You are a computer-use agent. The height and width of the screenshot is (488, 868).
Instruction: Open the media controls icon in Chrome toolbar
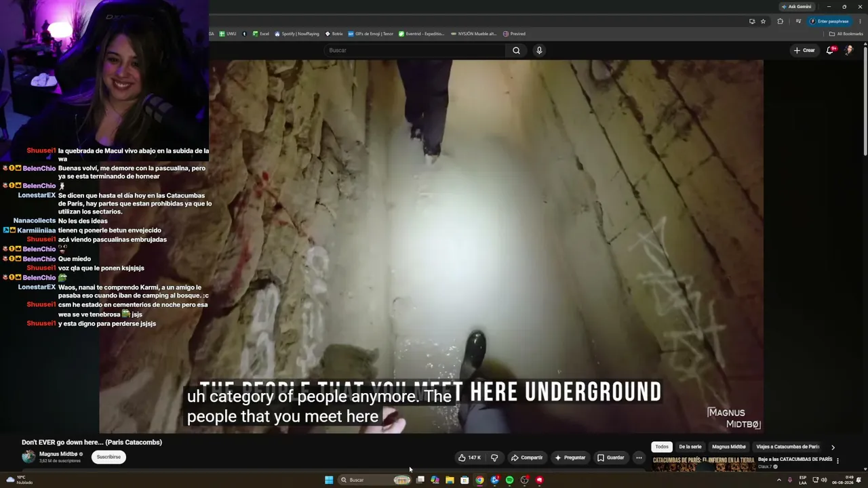pyautogui.click(x=798, y=21)
